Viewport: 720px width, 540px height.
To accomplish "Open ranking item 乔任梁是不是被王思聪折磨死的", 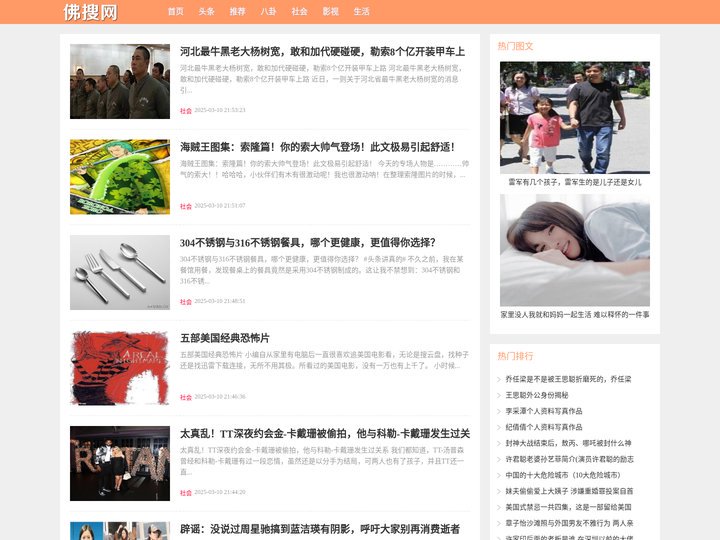I will coord(568,379).
